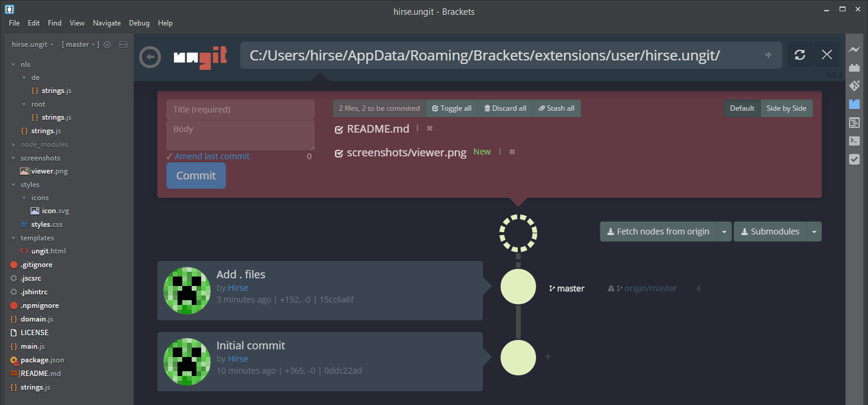The image size is (868, 405).
Task: Open the integrated terminal panel icon
Action: coord(854,141)
